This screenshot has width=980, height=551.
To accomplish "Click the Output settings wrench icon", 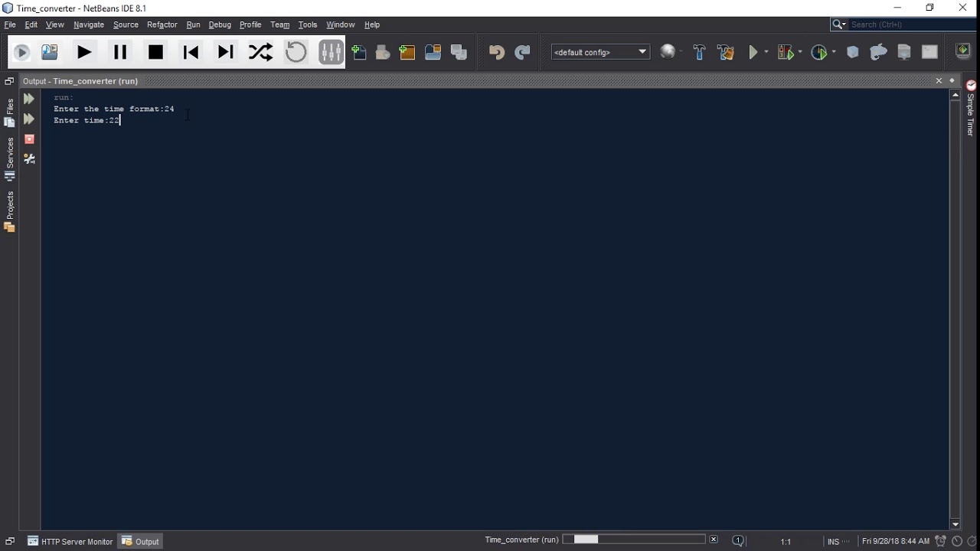I will [x=29, y=158].
